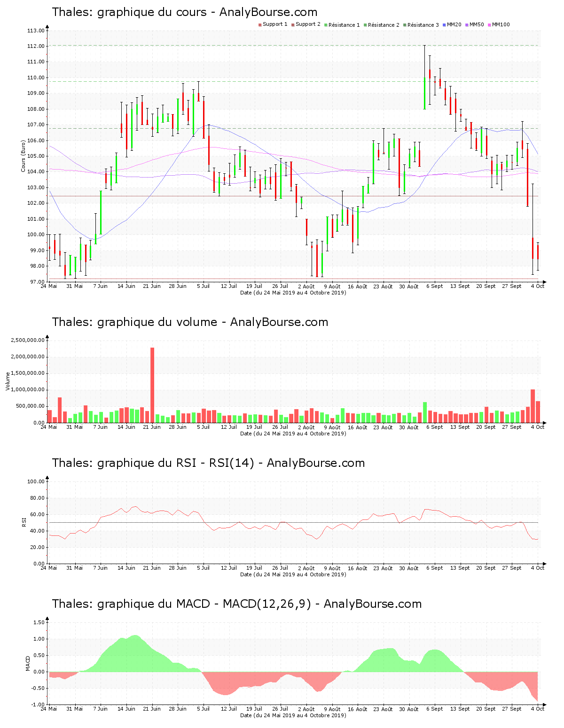Click the tall green candlestick peaking at 112.00
The width and height of the screenshot is (564, 728).
click(x=424, y=78)
